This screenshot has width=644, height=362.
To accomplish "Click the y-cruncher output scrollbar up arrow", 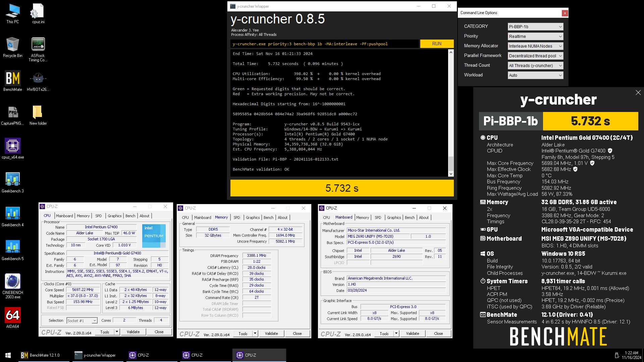I will click(x=451, y=53).
